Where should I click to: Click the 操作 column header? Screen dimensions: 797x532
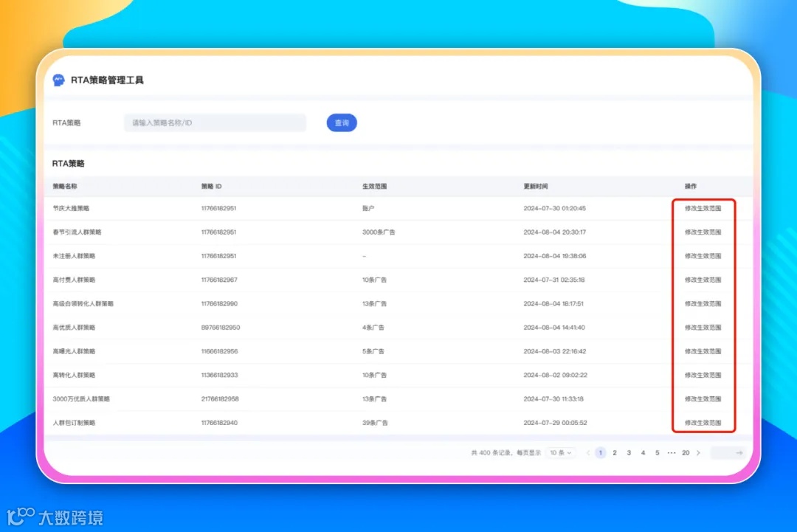(690, 187)
